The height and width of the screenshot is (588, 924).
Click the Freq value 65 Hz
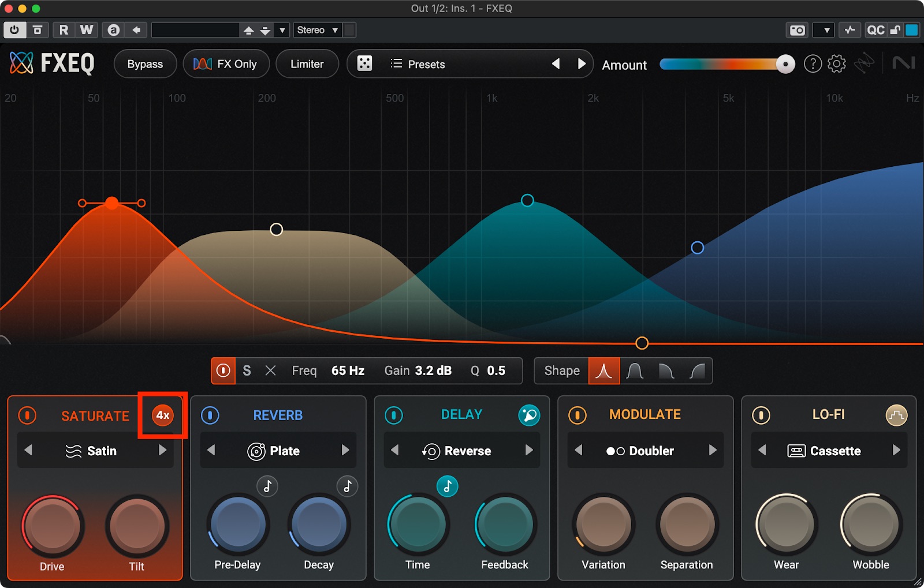(x=348, y=370)
